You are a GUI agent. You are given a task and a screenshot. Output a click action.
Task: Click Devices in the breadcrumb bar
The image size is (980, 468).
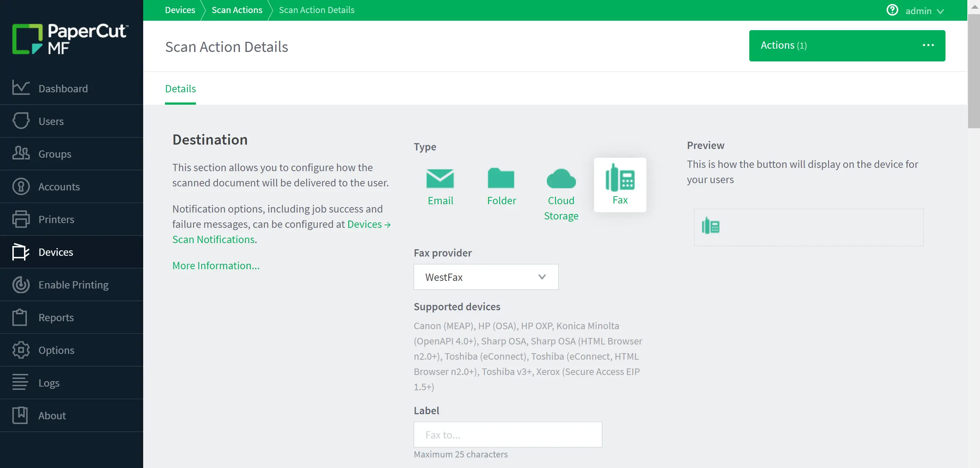180,10
